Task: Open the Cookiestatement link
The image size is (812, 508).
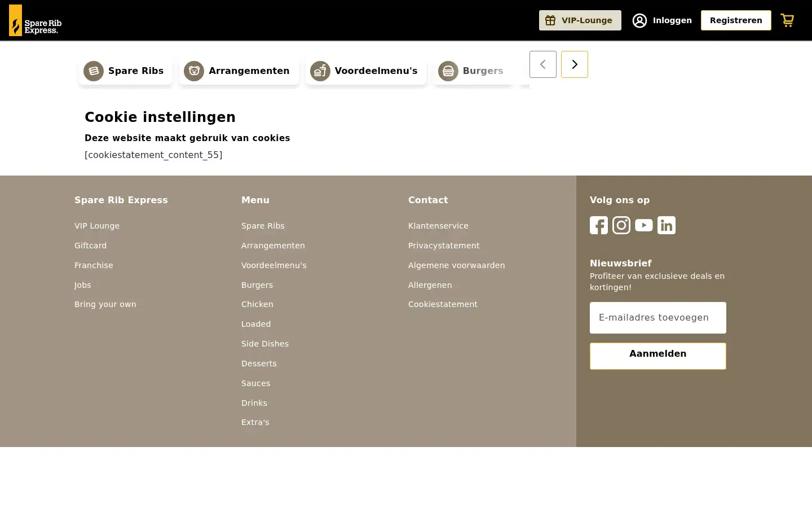Action: click(x=443, y=304)
